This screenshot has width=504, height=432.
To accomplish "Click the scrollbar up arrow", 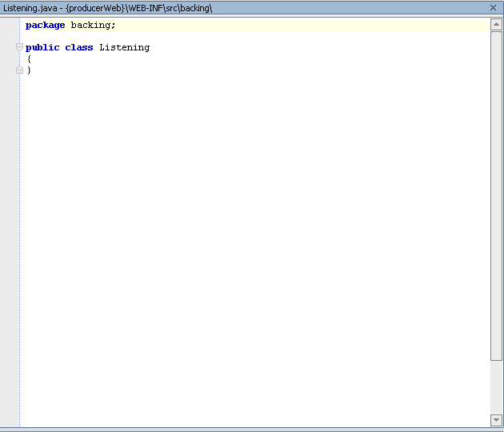I will pos(496,25).
